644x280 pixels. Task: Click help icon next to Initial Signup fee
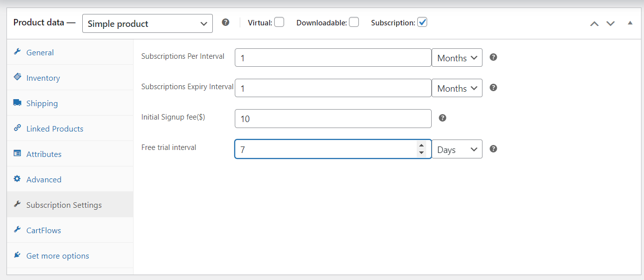click(443, 118)
